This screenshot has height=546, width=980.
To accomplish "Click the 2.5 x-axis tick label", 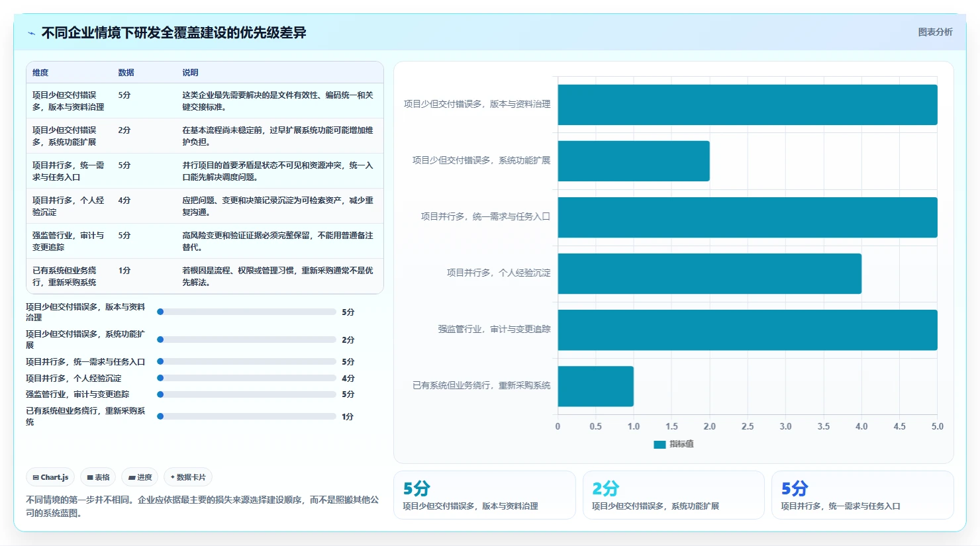I will coord(748,426).
